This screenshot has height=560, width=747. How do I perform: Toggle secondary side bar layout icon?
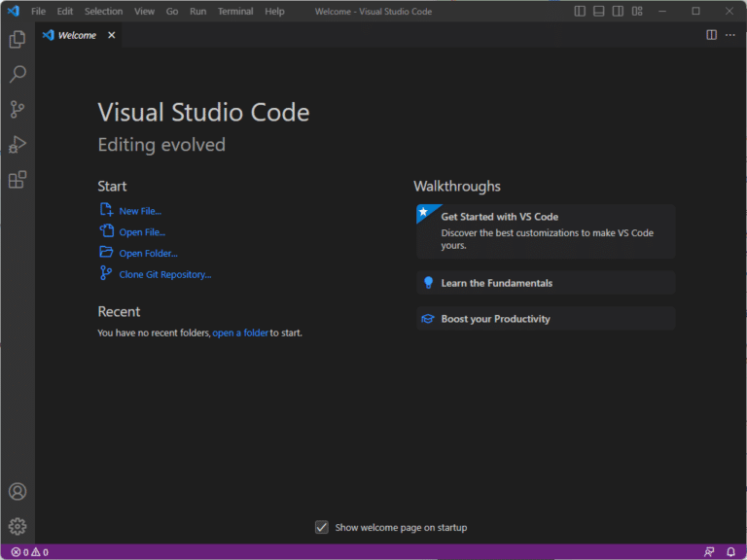(618, 11)
